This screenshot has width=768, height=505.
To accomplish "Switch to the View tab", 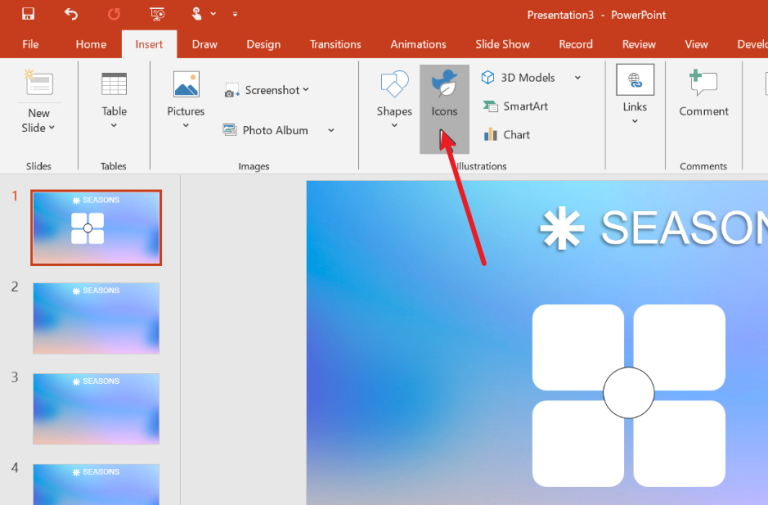I will [696, 45].
